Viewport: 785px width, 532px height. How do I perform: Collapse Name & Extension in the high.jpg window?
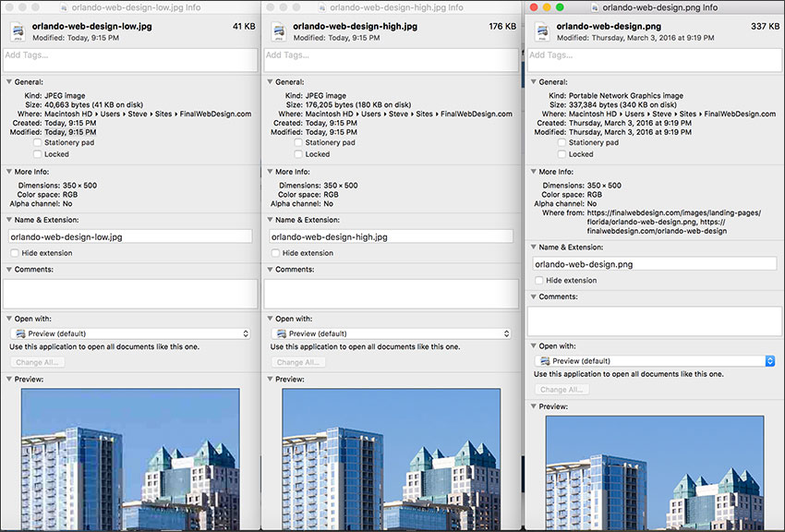(270, 219)
